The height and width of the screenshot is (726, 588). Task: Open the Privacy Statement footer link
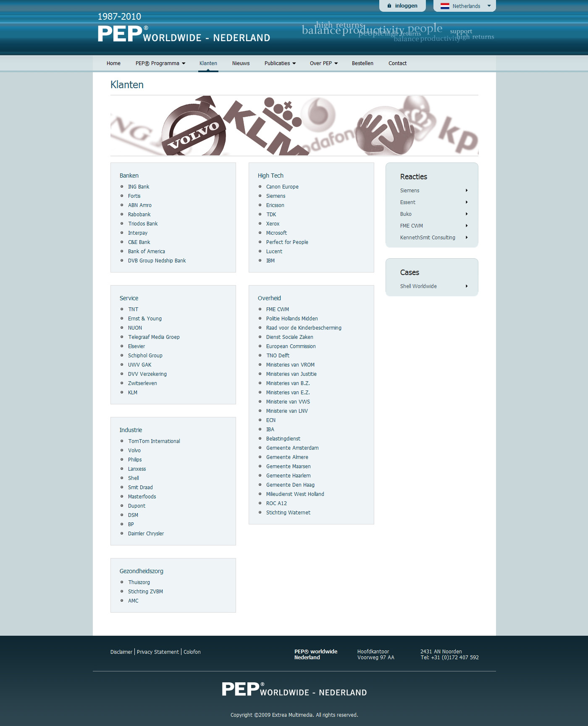pos(158,652)
